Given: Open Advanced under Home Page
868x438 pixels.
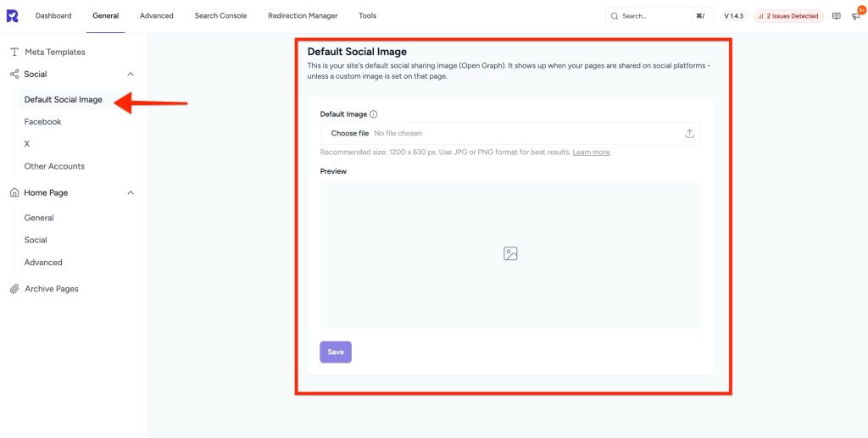Looking at the screenshot, I should click(x=43, y=262).
